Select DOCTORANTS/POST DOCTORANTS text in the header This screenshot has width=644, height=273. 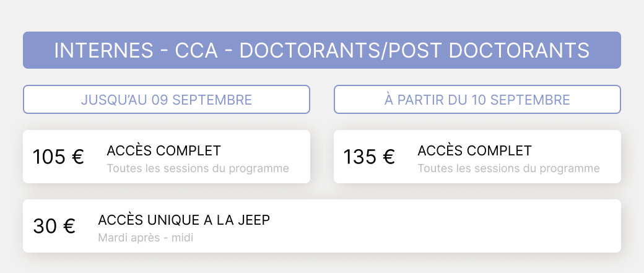click(x=414, y=51)
